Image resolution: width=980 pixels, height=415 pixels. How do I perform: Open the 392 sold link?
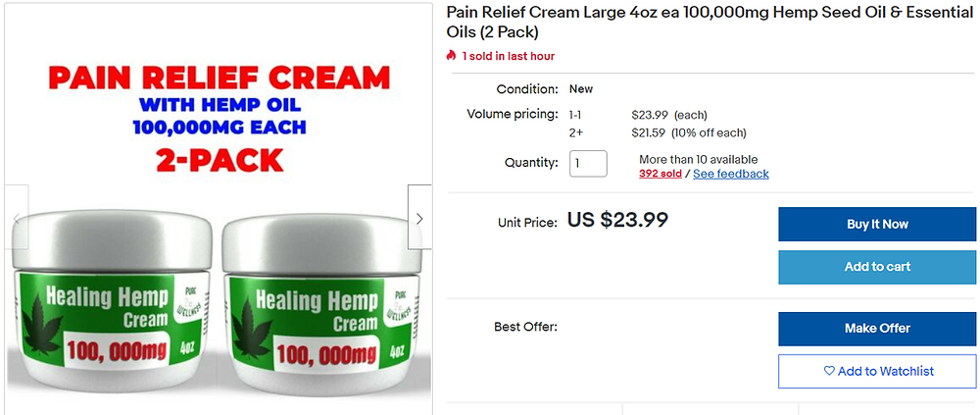pos(660,174)
